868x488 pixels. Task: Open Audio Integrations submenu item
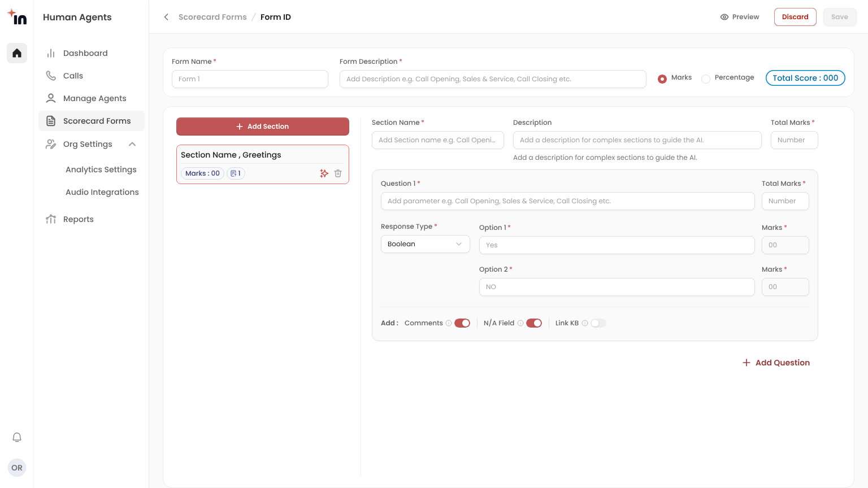click(x=102, y=192)
